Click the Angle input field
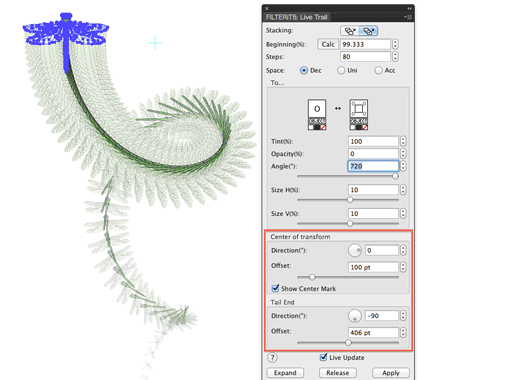The image size is (506, 380). point(373,166)
